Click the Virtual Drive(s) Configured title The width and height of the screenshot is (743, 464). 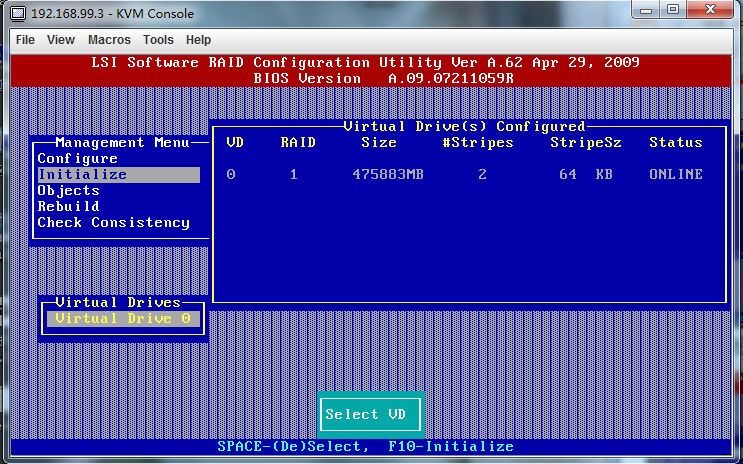click(x=464, y=127)
